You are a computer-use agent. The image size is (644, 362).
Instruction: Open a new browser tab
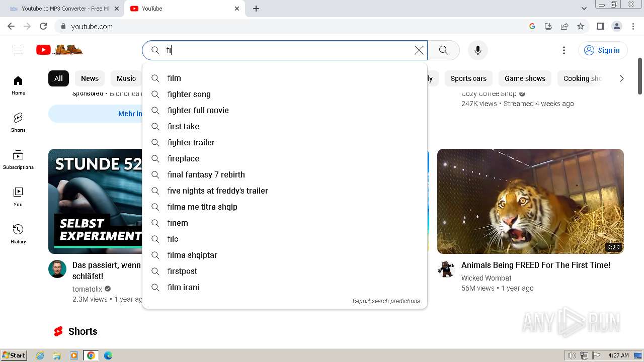(x=256, y=9)
